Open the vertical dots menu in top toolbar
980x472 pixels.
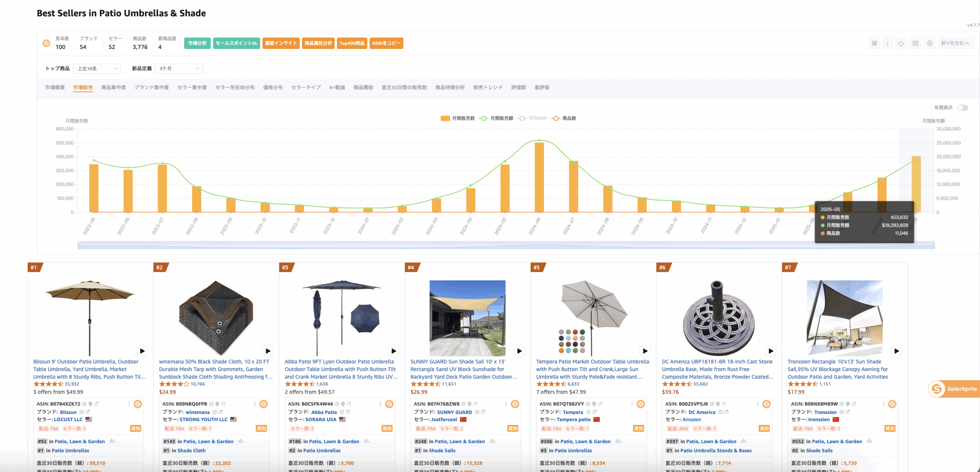click(888, 43)
